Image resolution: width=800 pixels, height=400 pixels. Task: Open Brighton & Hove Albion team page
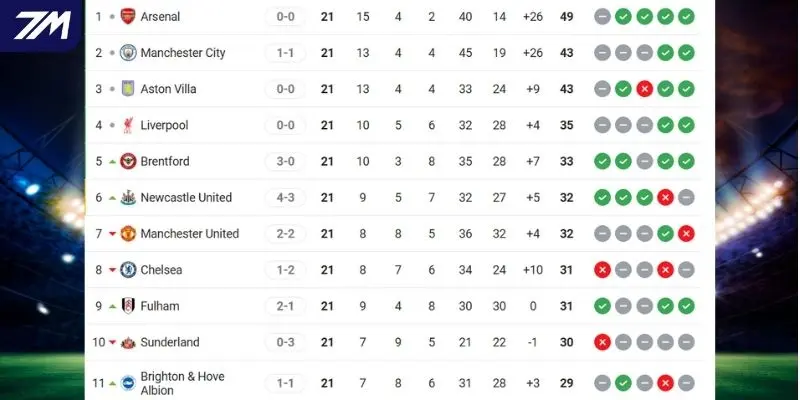[182, 382]
